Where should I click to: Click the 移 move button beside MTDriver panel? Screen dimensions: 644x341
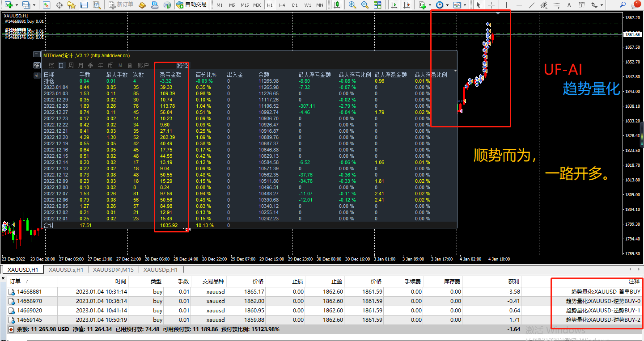[x=37, y=65]
